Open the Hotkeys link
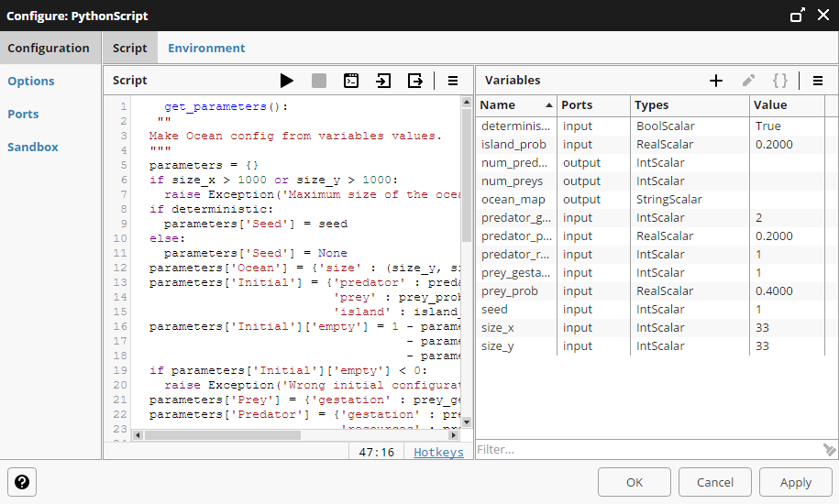Screen dimensions: 839x504 (x=439, y=452)
